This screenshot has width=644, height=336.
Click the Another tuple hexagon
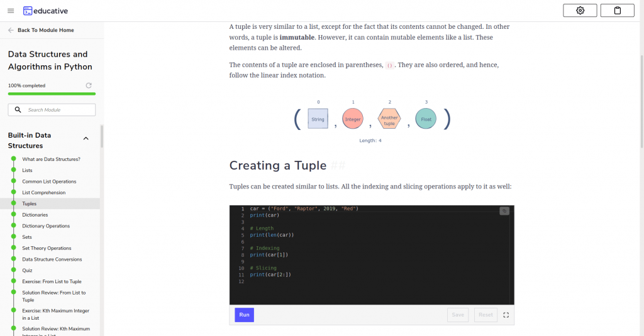click(x=389, y=119)
